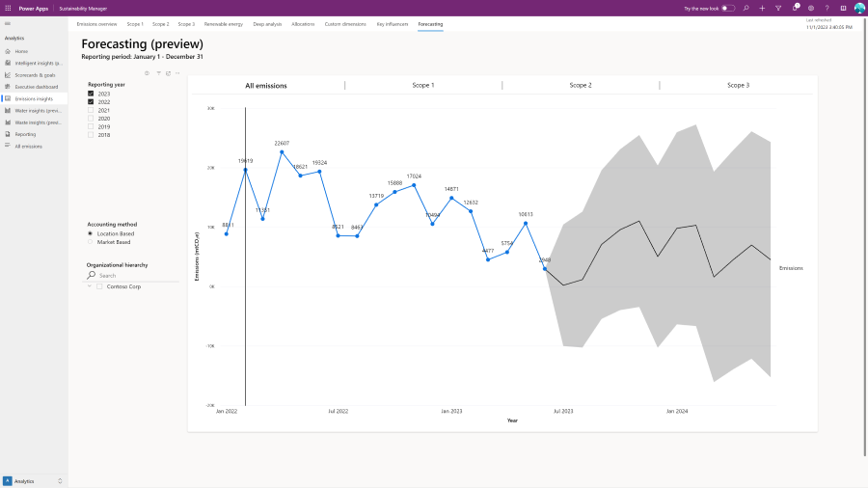The height and width of the screenshot is (488, 868).
Task: Open more options ellipsis above Reporting year
Action: click(x=177, y=73)
